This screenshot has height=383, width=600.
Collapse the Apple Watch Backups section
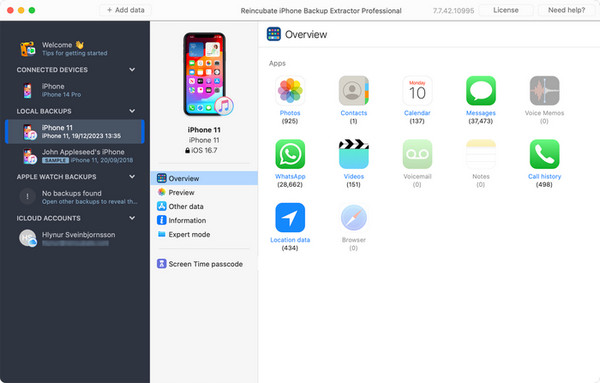[x=132, y=177]
